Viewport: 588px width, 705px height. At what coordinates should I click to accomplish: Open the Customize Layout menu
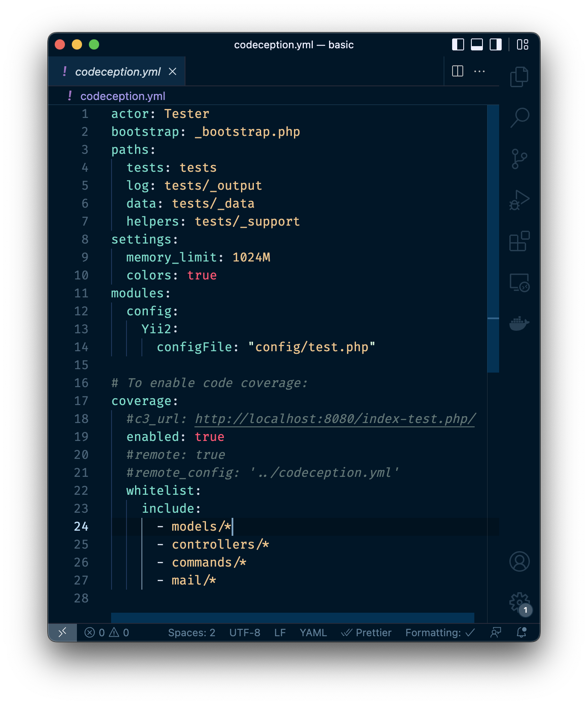click(x=522, y=44)
